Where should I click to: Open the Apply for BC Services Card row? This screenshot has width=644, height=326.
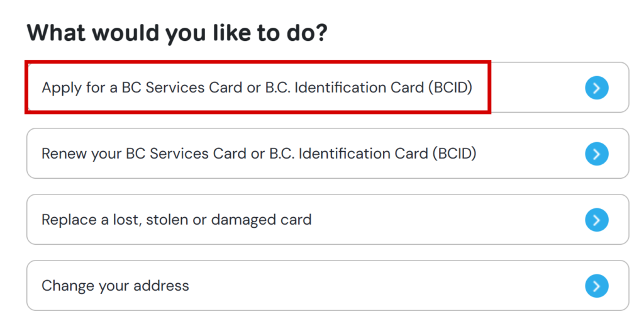click(328, 87)
